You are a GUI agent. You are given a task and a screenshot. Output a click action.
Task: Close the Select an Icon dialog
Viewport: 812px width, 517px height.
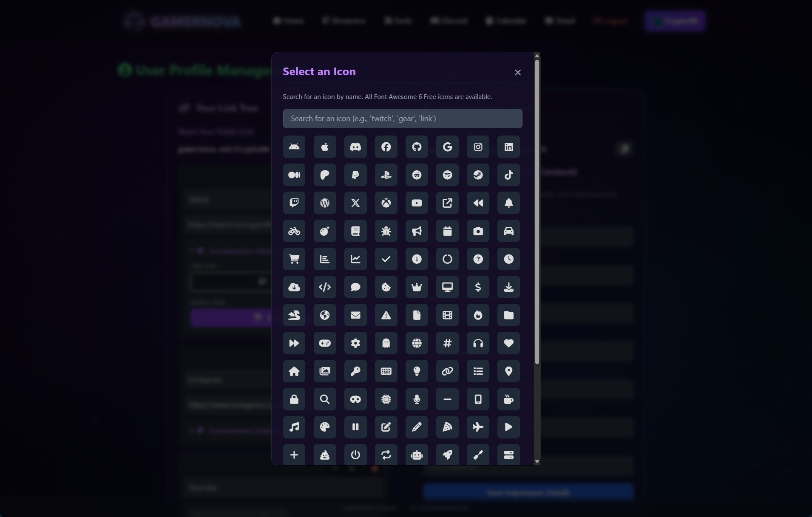tap(518, 72)
